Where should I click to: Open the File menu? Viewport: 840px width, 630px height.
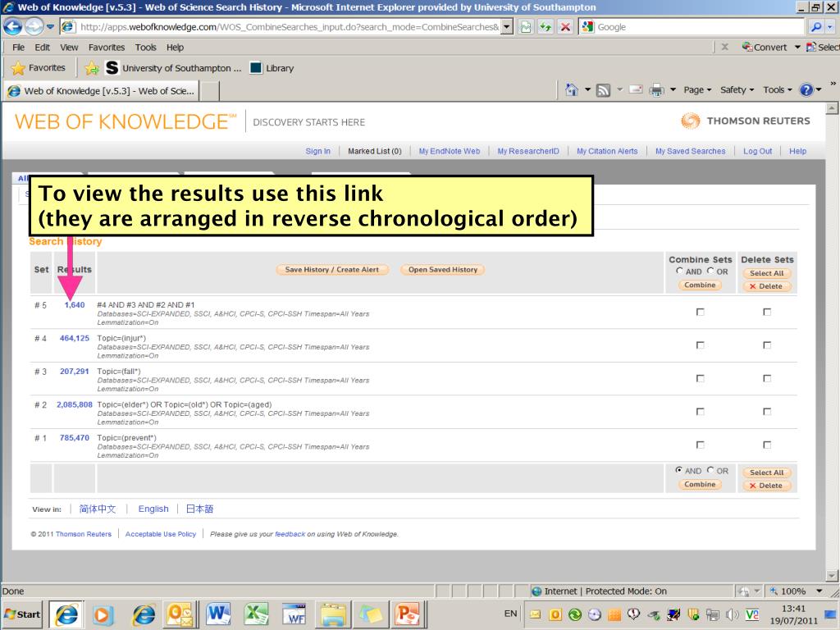(x=18, y=47)
